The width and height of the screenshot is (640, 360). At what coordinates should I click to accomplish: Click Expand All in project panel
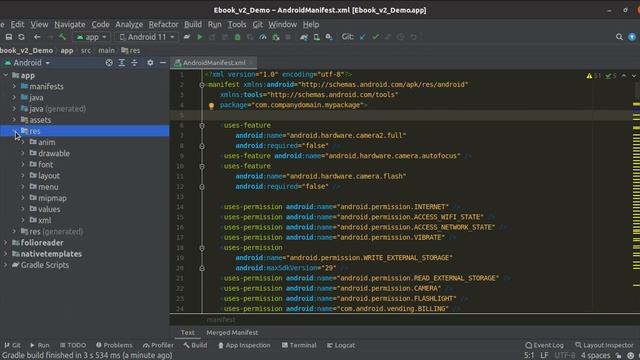point(122,63)
